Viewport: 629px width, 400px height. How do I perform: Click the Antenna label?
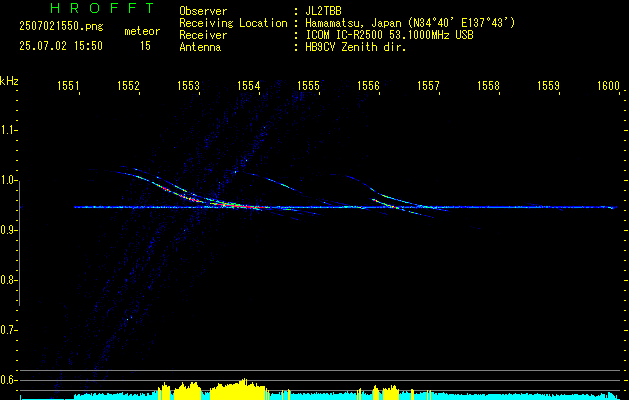coord(200,47)
